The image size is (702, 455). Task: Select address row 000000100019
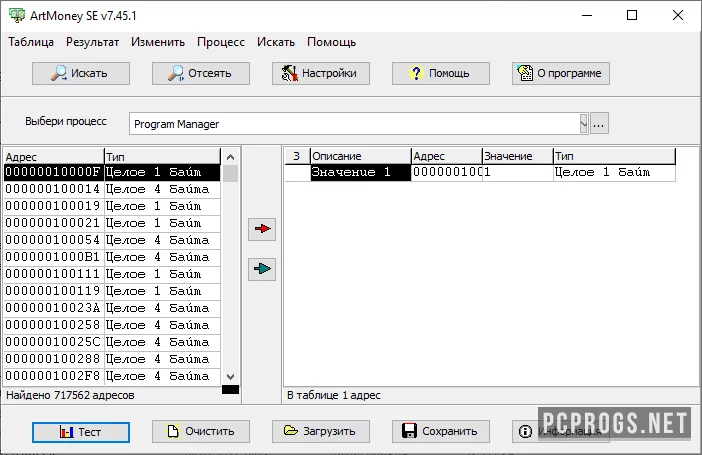[x=112, y=206]
